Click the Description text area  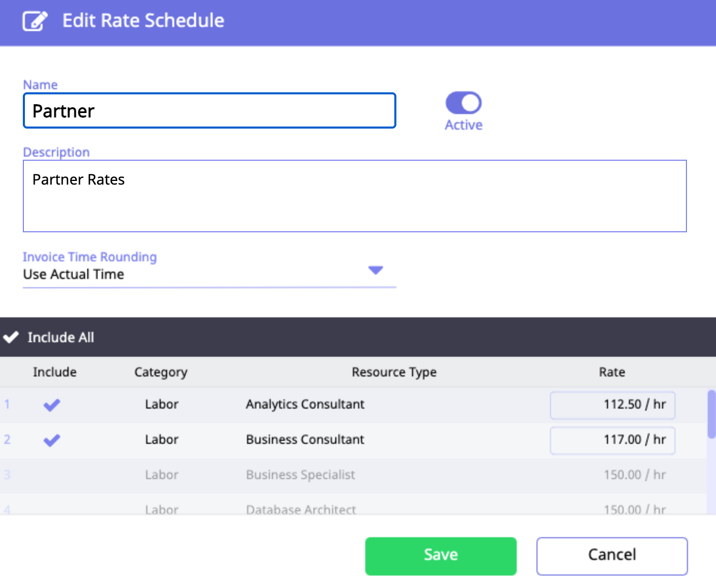[x=354, y=196]
